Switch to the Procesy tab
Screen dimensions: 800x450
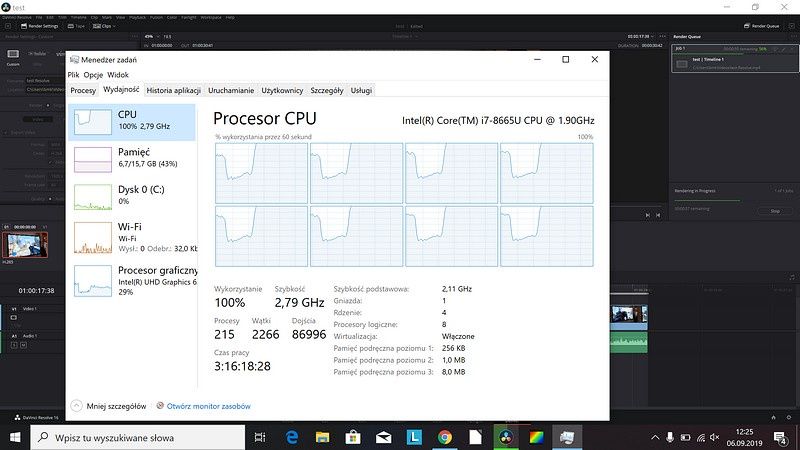tap(83, 90)
